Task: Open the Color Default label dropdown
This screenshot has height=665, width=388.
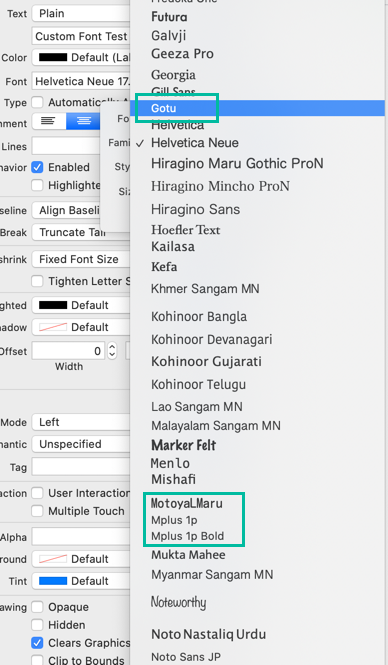Action: pos(81,58)
